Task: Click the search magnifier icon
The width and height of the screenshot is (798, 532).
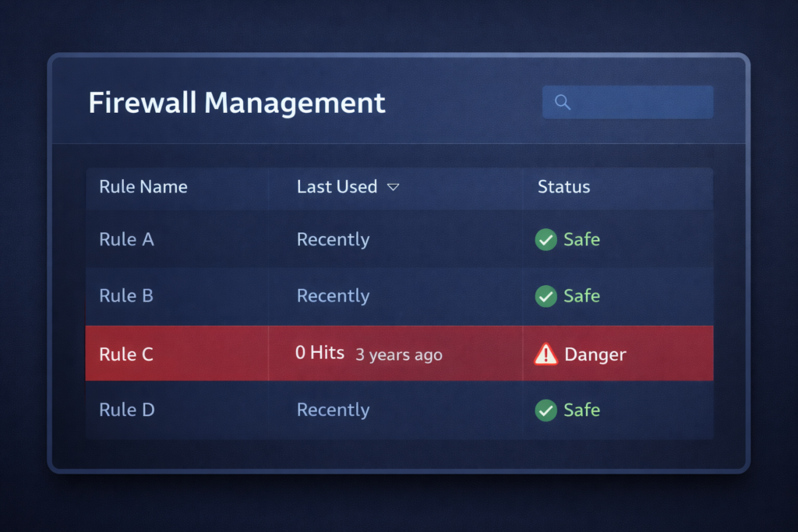Action: point(563,101)
